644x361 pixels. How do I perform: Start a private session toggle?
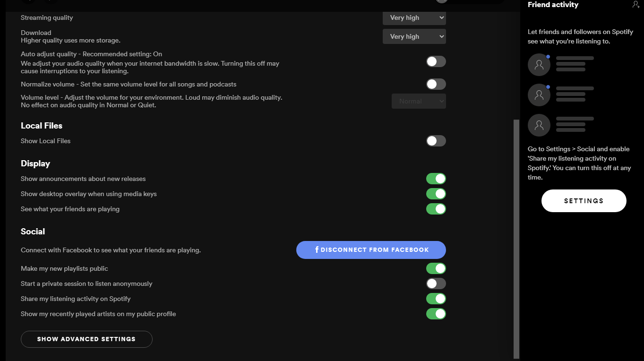pyautogui.click(x=436, y=284)
